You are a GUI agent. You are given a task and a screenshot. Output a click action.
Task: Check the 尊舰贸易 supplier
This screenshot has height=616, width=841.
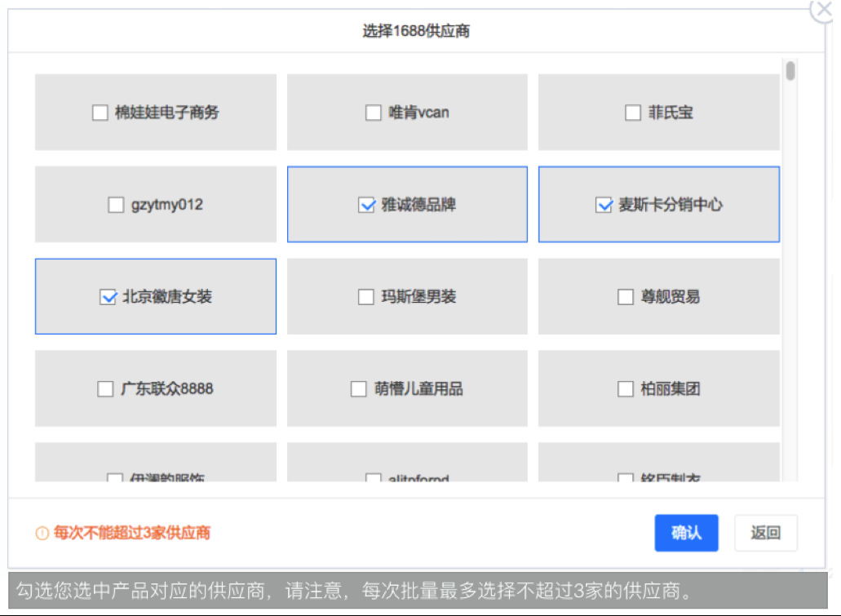click(x=626, y=296)
